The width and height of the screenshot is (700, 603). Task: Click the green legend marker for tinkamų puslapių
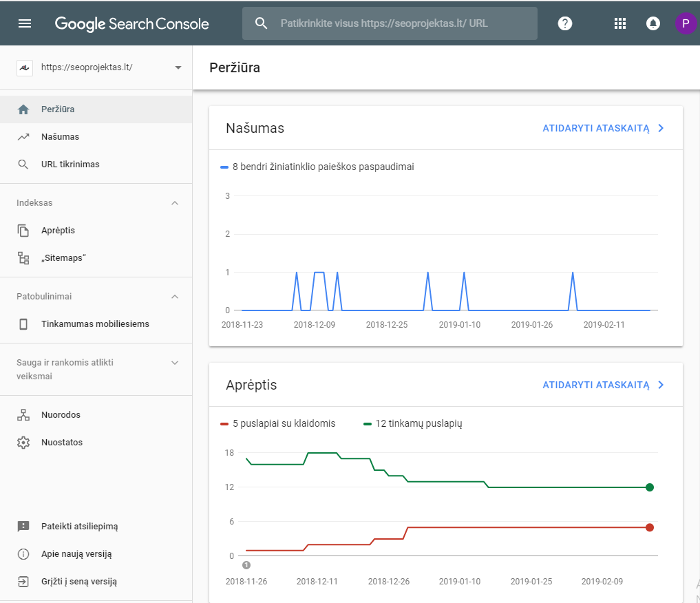tap(368, 424)
